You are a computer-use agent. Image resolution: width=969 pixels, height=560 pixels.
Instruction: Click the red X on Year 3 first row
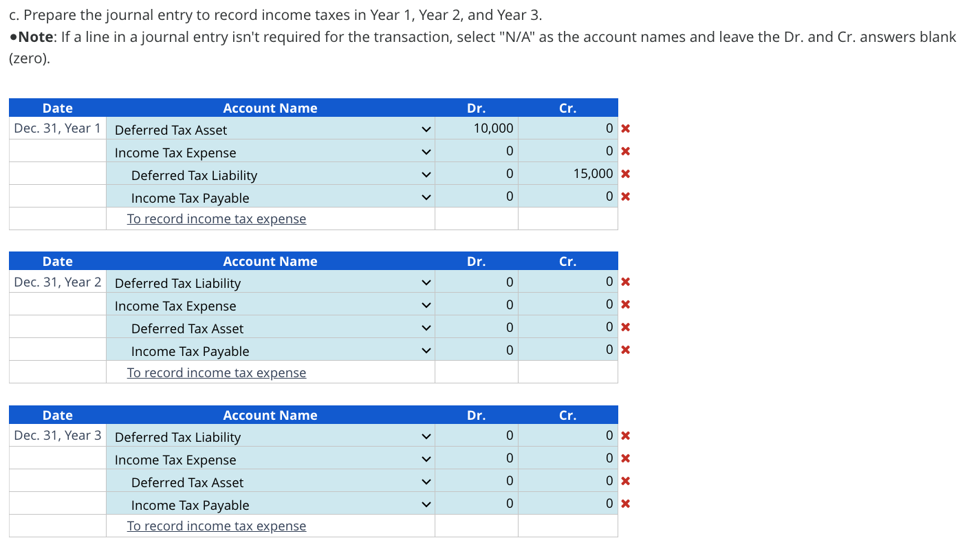625,435
